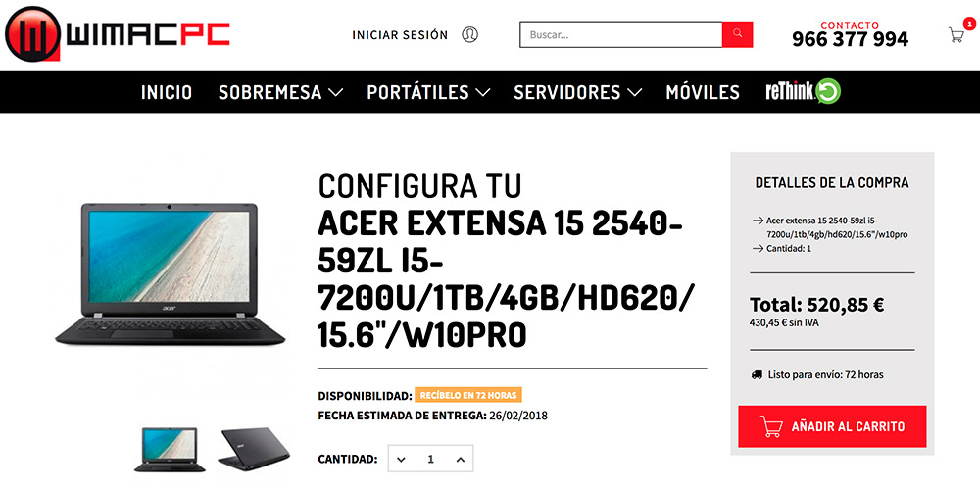Select the front-view laptop thumbnail
This screenshot has width=980, height=490.
pyautogui.click(x=170, y=450)
